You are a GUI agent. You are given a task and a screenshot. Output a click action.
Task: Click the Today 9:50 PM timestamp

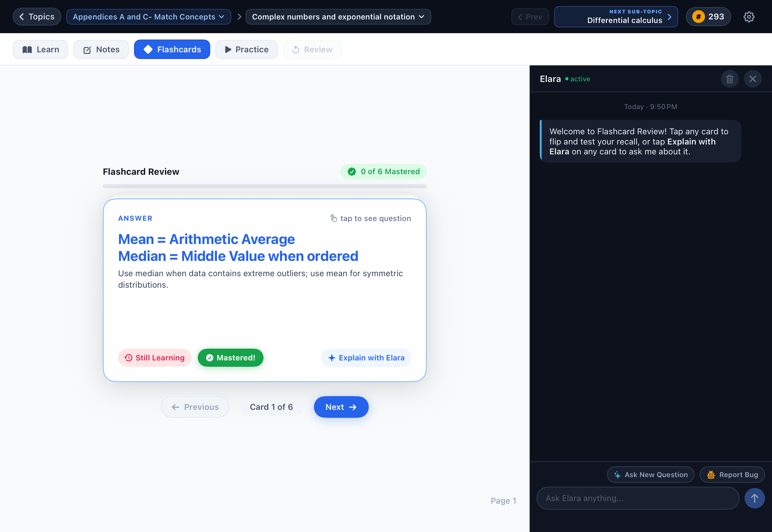pyautogui.click(x=650, y=107)
